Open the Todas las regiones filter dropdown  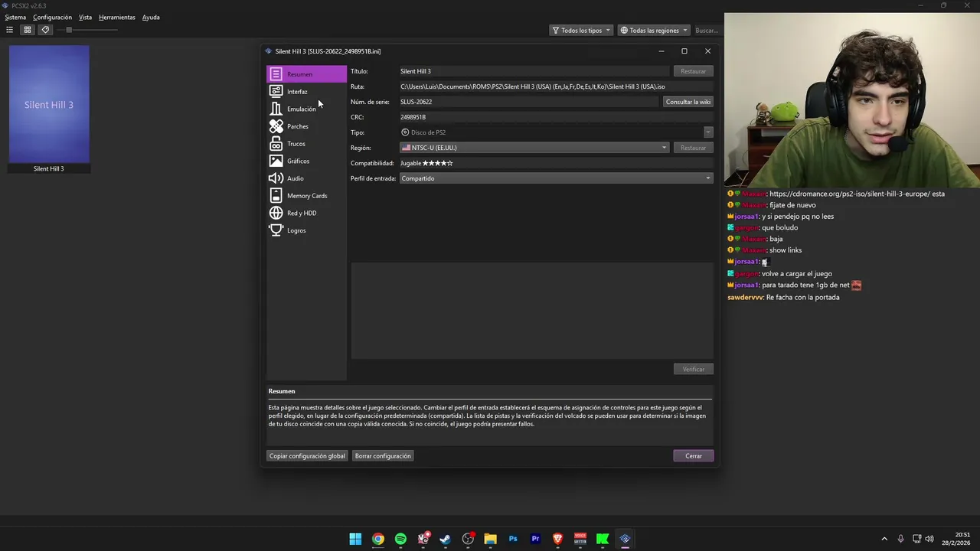tap(654, 31)
